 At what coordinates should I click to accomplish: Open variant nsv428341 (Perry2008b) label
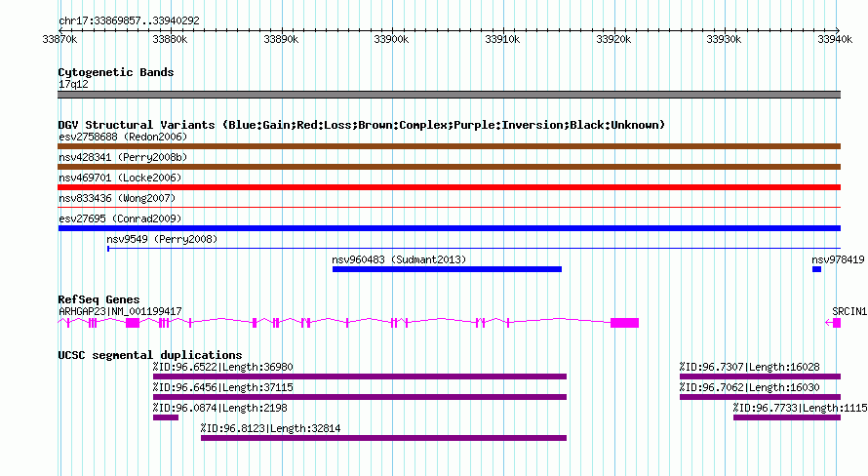(123, 157)
